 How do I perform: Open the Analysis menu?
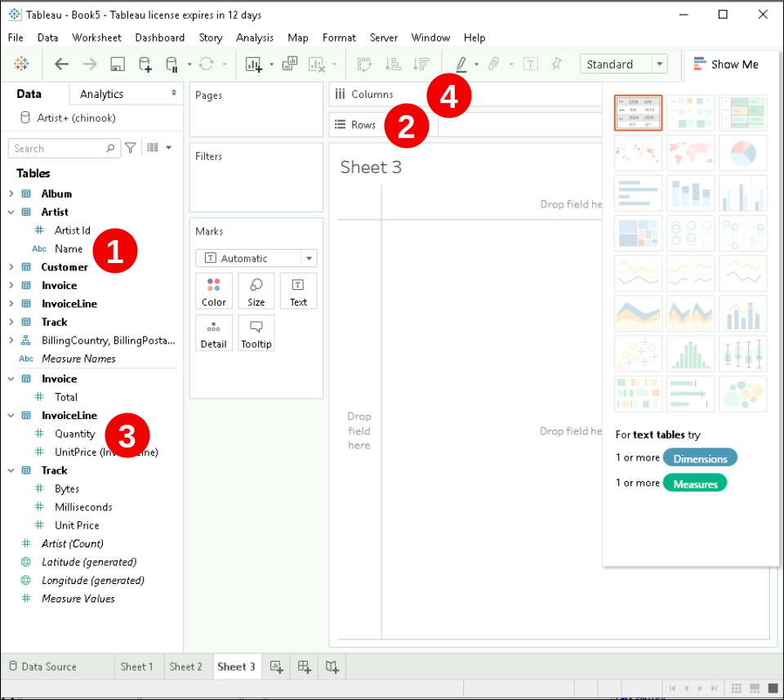click(x=255, y=38)
